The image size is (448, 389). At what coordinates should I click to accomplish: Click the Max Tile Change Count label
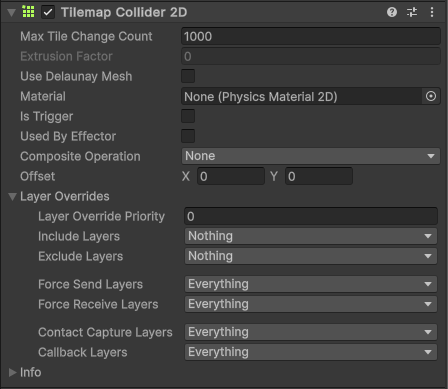click(x=86, y=36)
